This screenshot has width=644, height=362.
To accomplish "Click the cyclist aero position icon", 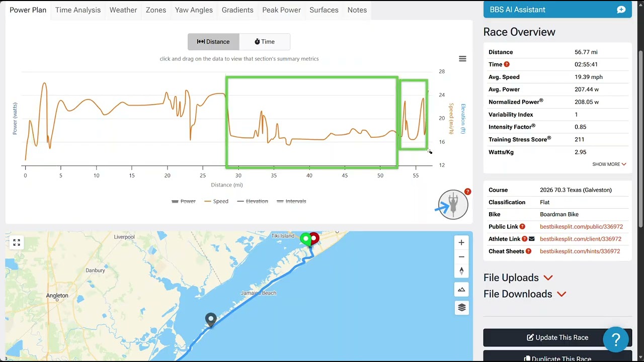I will click(453, 205).
